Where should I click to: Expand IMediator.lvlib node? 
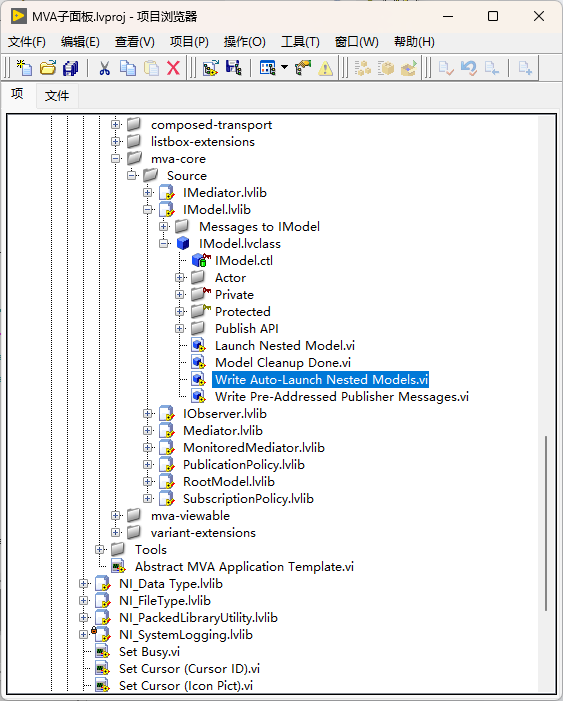click(x=148, y=193)
